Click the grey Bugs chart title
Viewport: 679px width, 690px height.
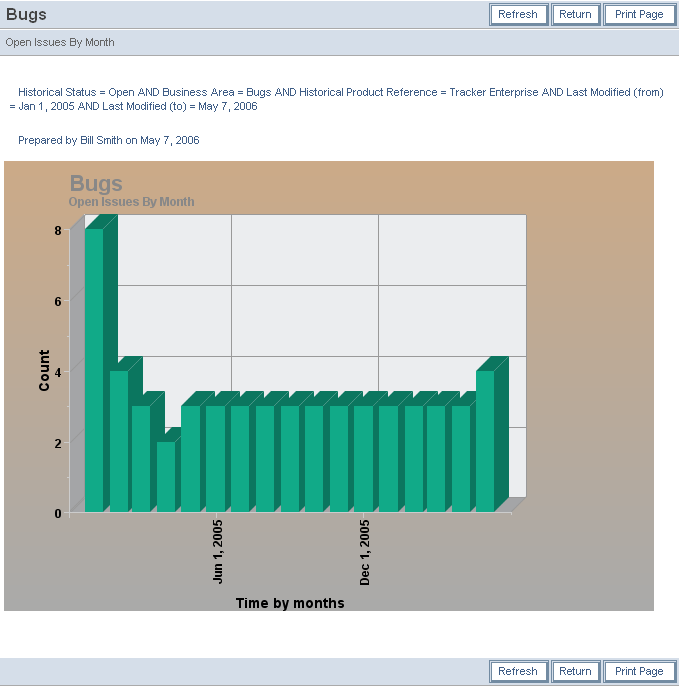point(96,184)
